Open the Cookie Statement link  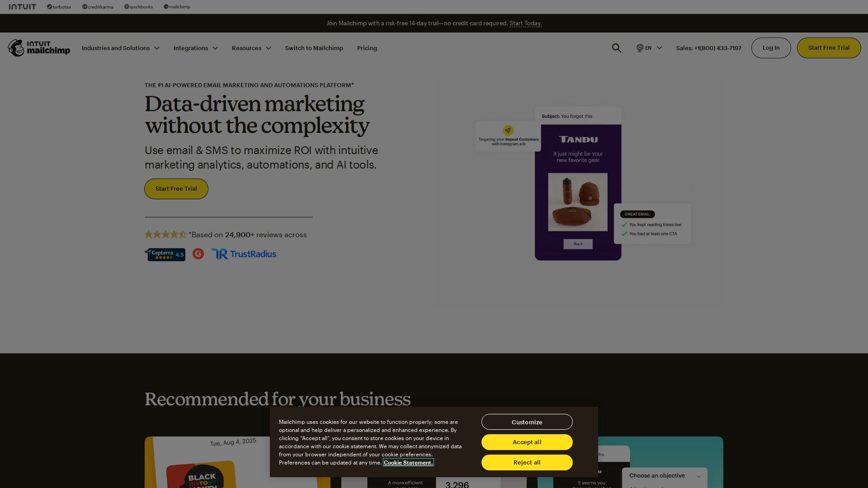pyautogui.click(x=408, y=462)
